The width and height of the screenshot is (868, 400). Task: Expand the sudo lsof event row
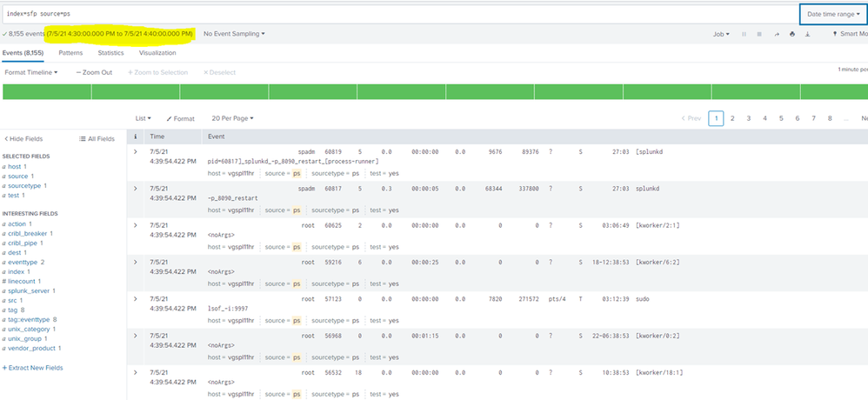(135, 299)
